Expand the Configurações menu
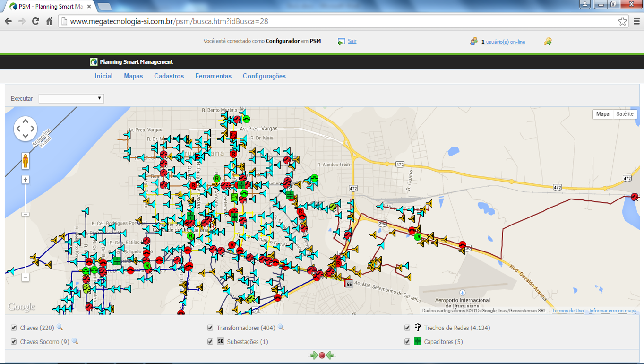Image resolution: width=644 pixels, height=364 pixels. point(264,76)
